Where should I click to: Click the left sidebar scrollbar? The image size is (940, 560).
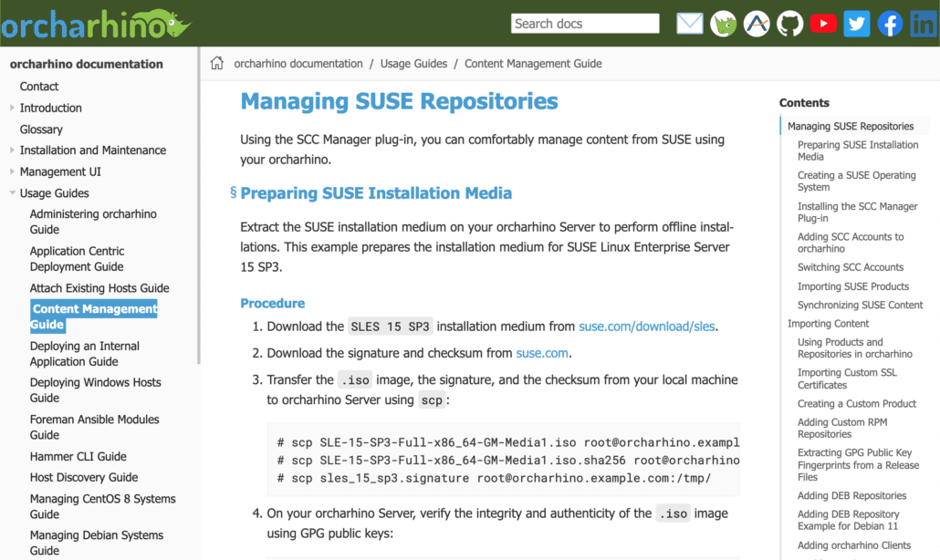[x=198, y=205]
